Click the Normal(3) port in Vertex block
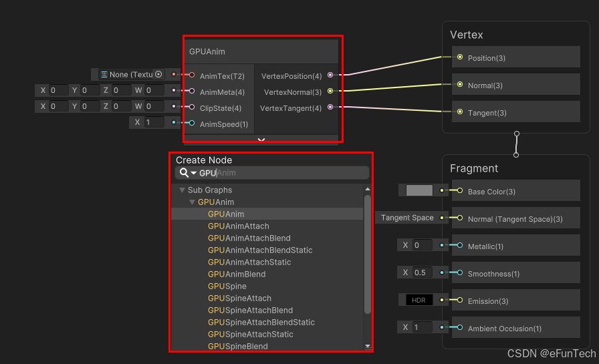This screenshot has height=364, width=599. [460, 84]
